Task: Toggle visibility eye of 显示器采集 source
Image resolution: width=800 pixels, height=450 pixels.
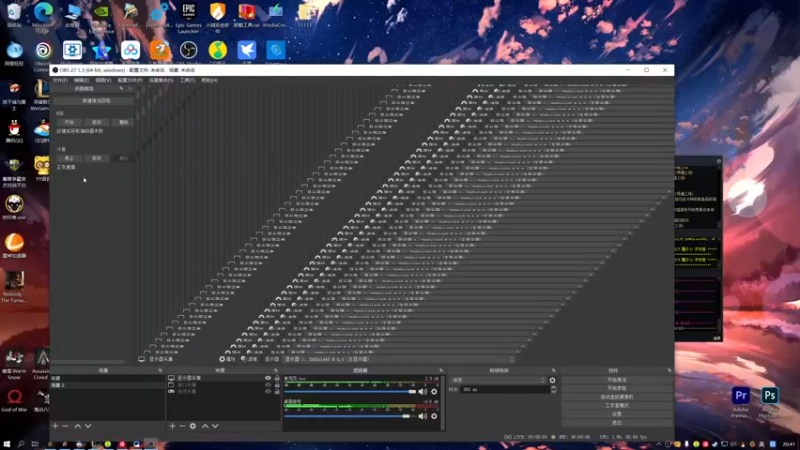Action: coord(268,378)
